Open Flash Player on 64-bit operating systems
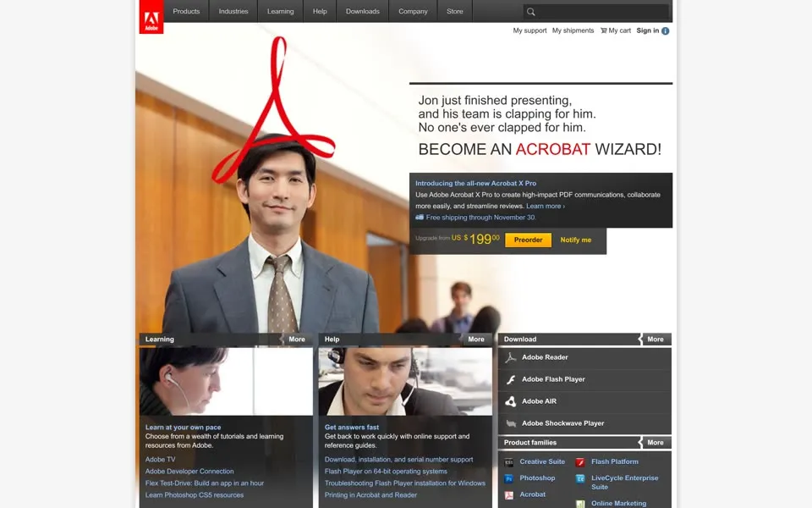Screen dimensions: 812x508 point(386,472)
